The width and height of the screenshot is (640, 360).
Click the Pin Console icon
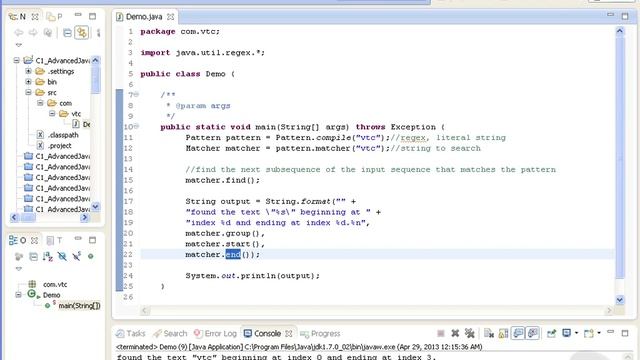(x=551, y=333)
